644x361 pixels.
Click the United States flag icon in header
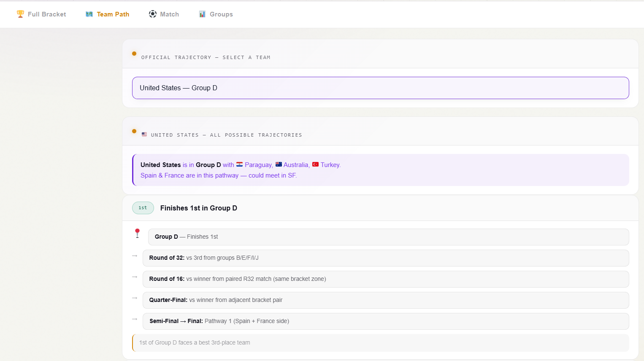pyautogui.click(x=144, y=135)
